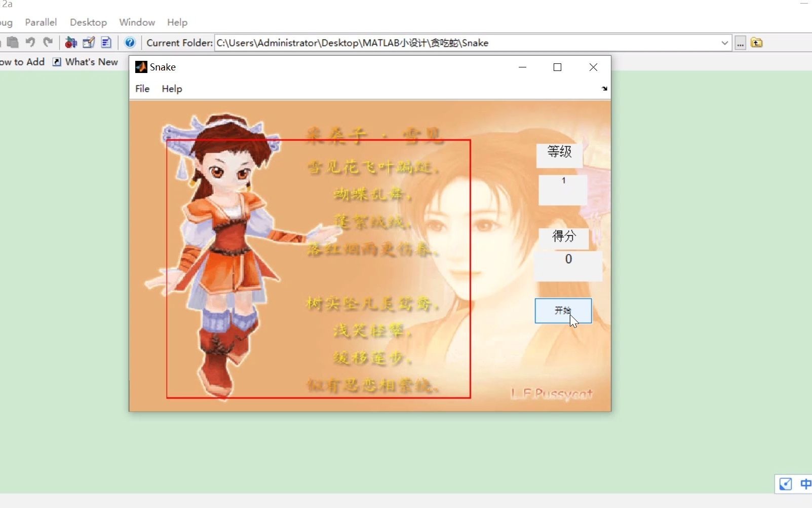Open the Parallel menu in MATLAB

pos(41,22)
